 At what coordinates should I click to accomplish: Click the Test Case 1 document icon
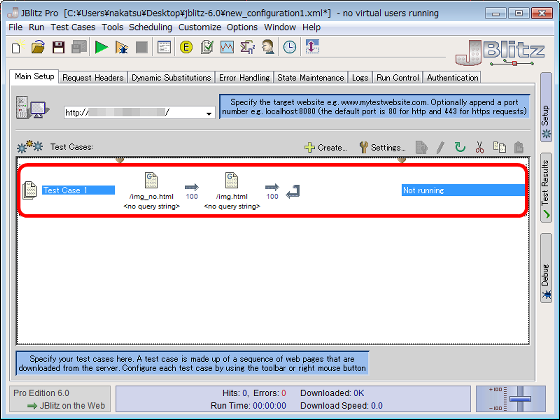pyautogui.click(x=30, y=190)
